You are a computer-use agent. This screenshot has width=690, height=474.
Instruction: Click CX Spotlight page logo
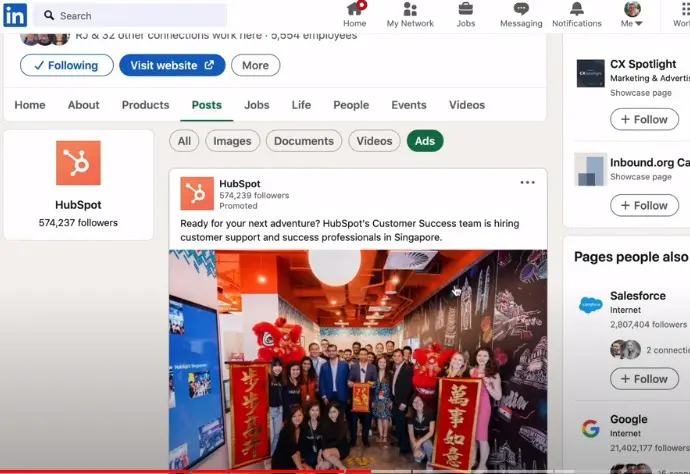point(591,73)
